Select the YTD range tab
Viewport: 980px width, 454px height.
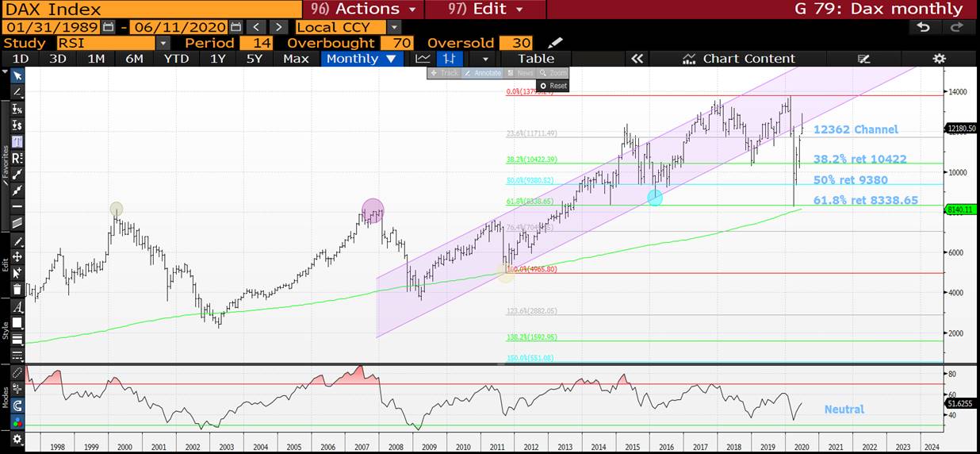[x=176, y=59]
